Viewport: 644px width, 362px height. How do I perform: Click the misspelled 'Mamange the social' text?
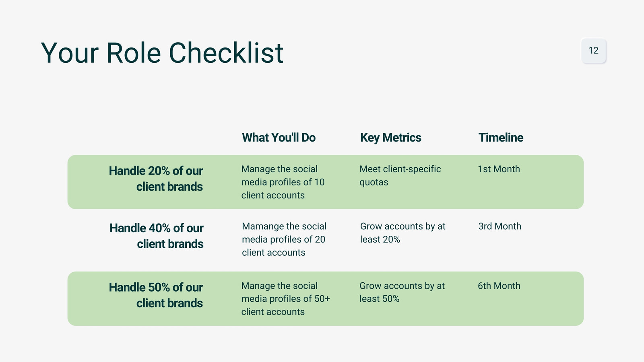[x=284, y=226]
